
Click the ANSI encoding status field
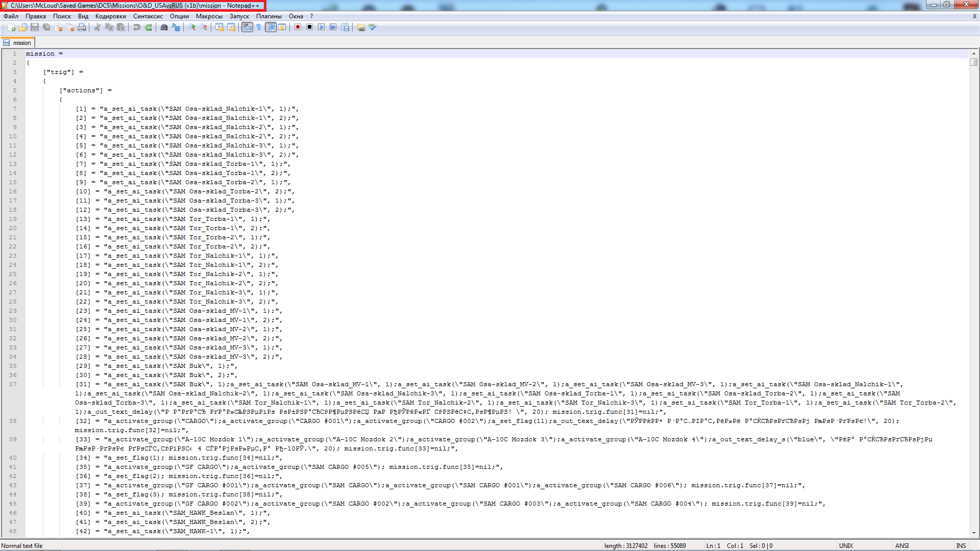902,546
